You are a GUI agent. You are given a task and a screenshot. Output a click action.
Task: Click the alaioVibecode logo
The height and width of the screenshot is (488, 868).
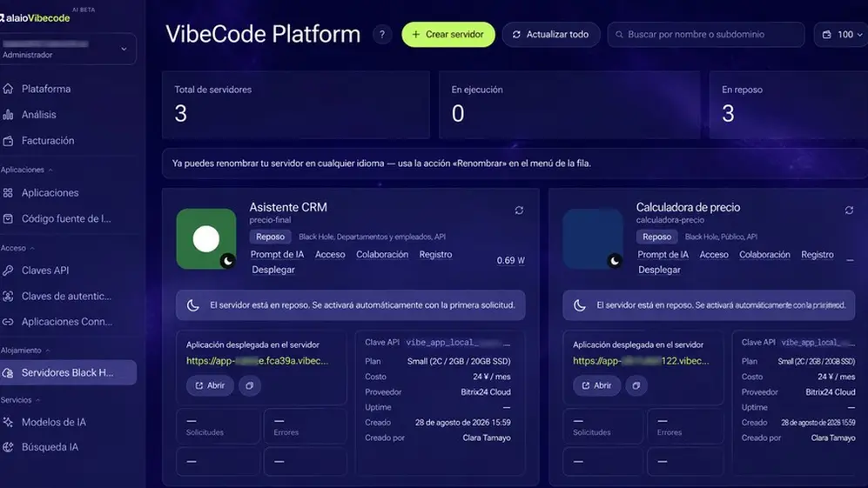point(36,17)
